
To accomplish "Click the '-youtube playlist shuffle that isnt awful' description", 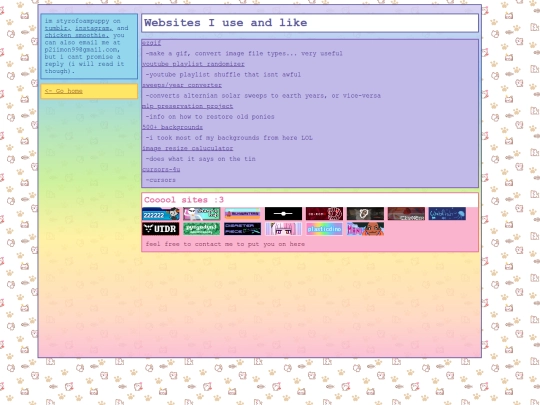I will click(x=223, y=75).
